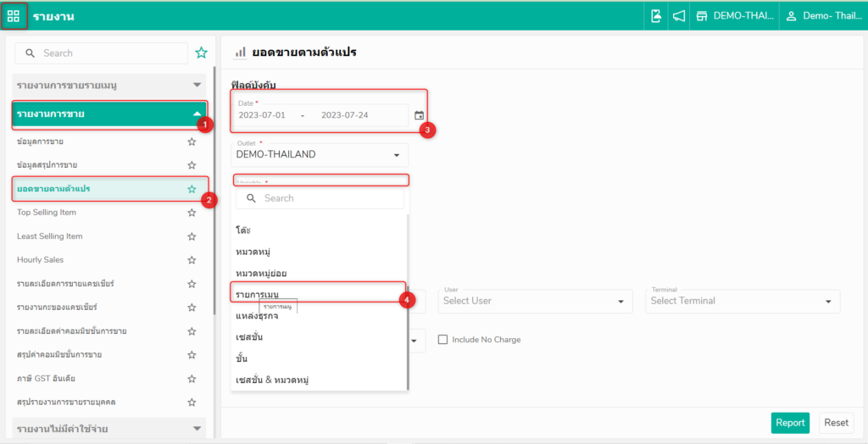868x444 pixels.
Task: Star the Hourly Sales report
Action: point(192,259)
